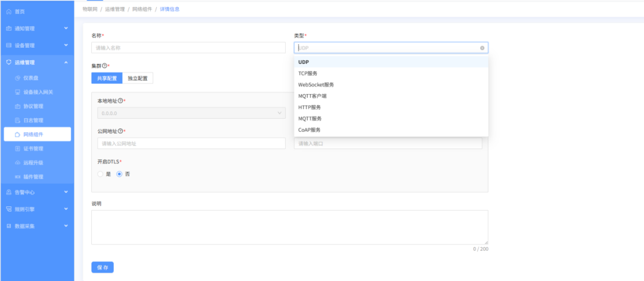Click the help icon next to 集群
This screenshot has height=281, width=644.
click(x=104, y=66)
